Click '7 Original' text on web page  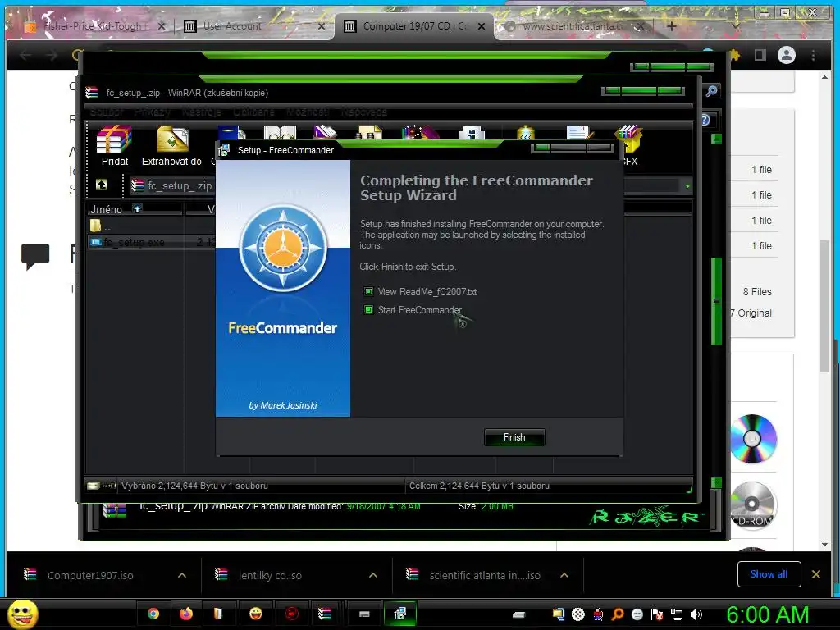click(751, 313)
